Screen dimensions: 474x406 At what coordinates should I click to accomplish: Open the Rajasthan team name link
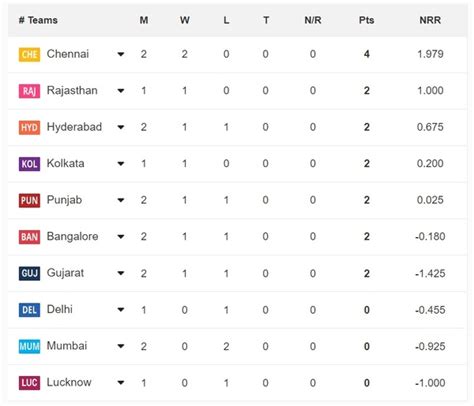(x=72, y=90)
